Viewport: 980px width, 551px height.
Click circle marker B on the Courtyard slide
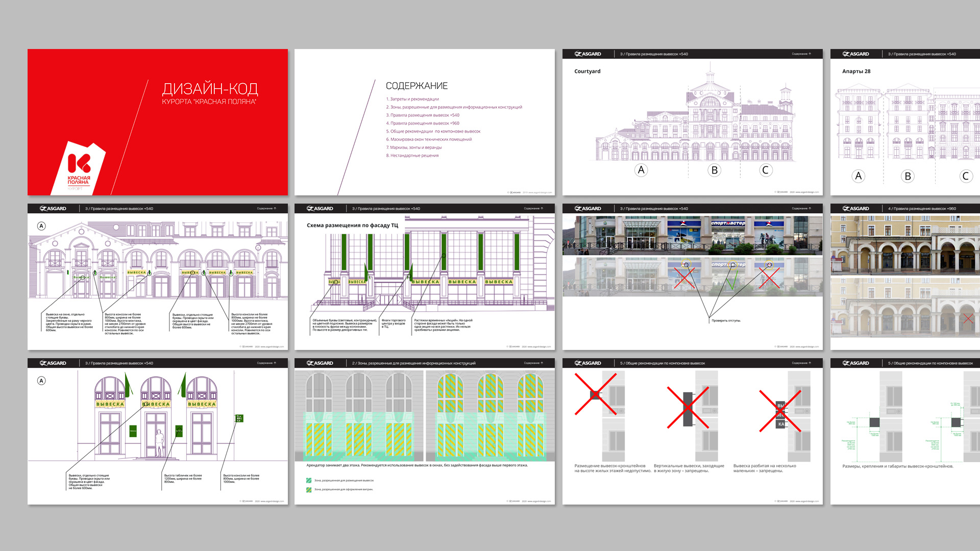(715, 170)
